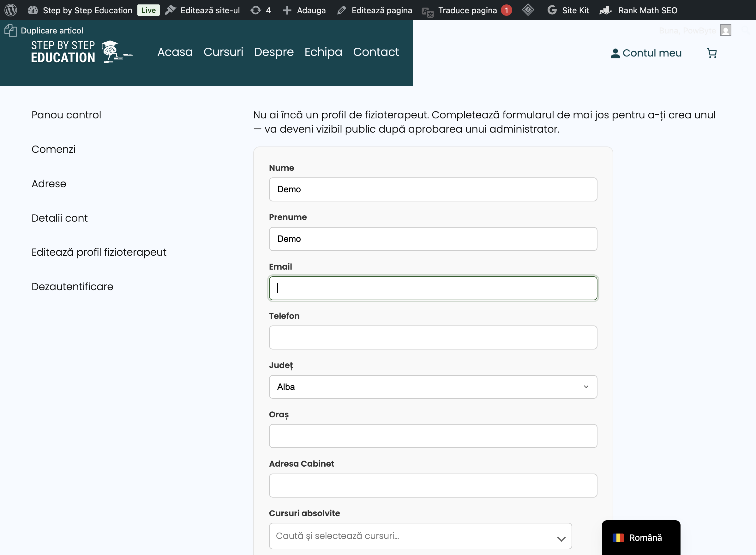756x555 pixels.
Task: Focus the Telefon input field
Action: 433,337
